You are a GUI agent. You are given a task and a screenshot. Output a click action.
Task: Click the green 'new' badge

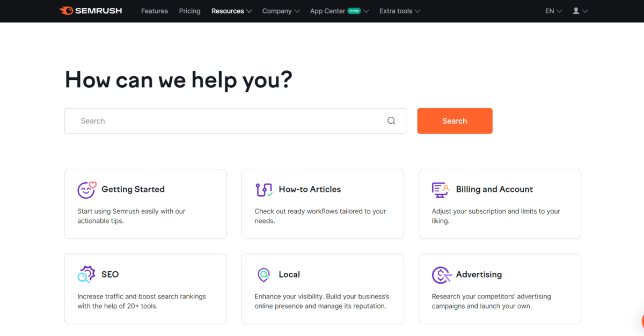click(354, 11)
